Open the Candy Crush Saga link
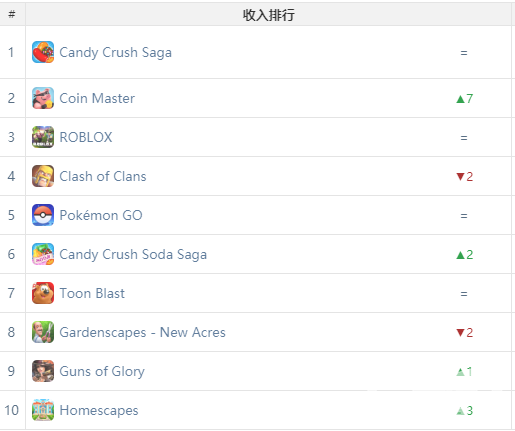Viewport: 515px width, 431px height. [115, 53]
